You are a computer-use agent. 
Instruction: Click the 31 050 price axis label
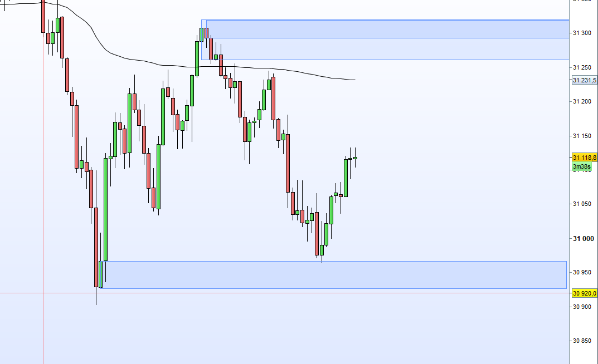(582, 204)
